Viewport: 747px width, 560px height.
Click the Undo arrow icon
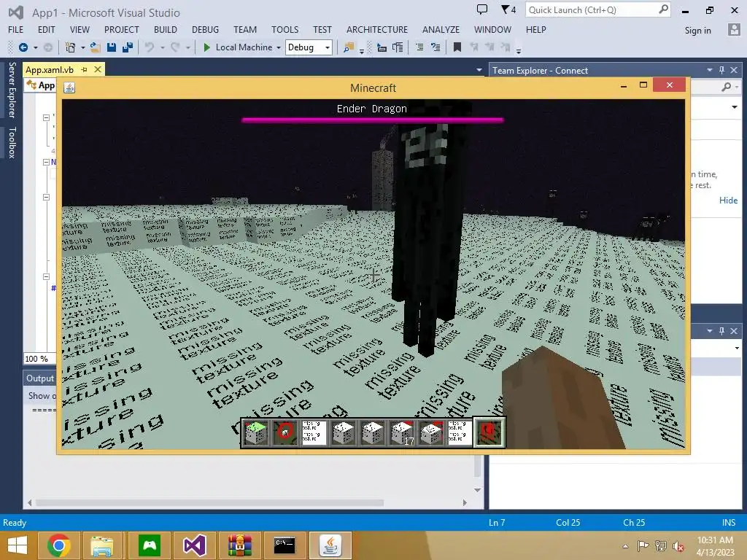[x=150, y=47]
